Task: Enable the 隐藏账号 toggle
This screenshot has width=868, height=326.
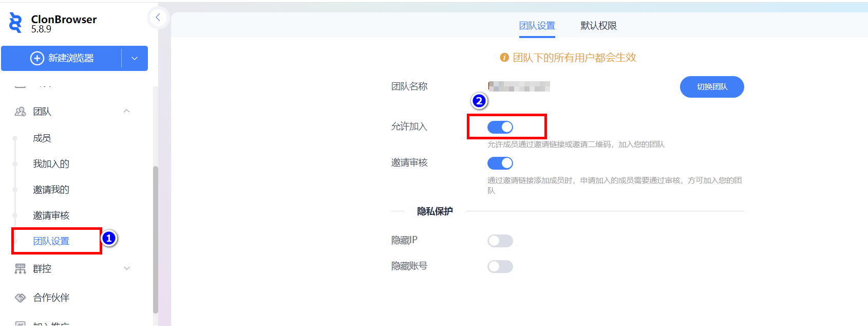Action: (500, 266)
